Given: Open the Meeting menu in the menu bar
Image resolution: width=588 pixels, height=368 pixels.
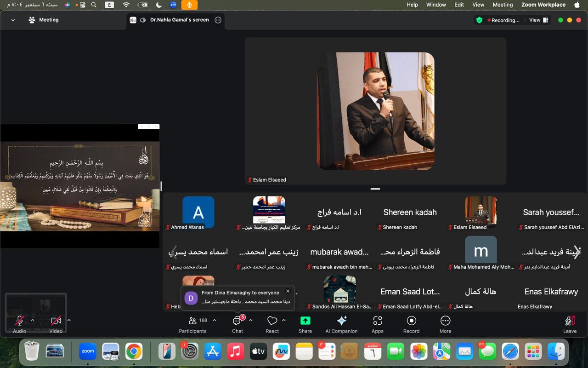Looking at the screenshot, I should click(x=503, y=5).
